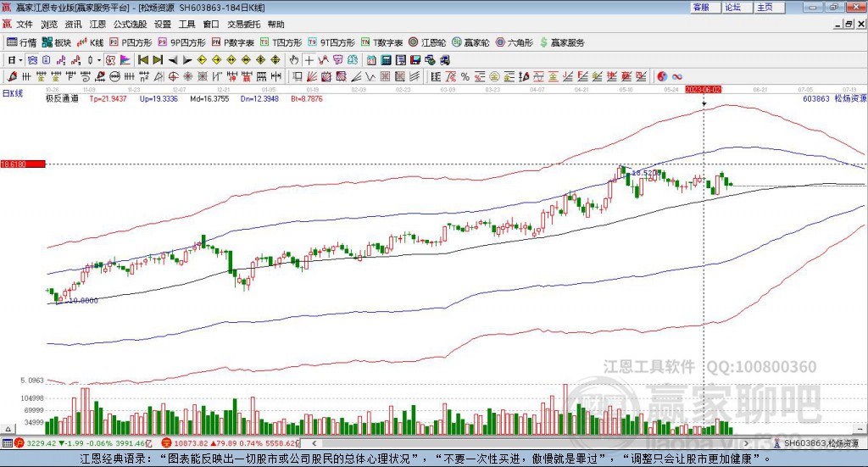Viewport: 868px width, 467px height.
Task: Open the 公式选股 menu
Action: pyautogui.click(x=130, y=25)
